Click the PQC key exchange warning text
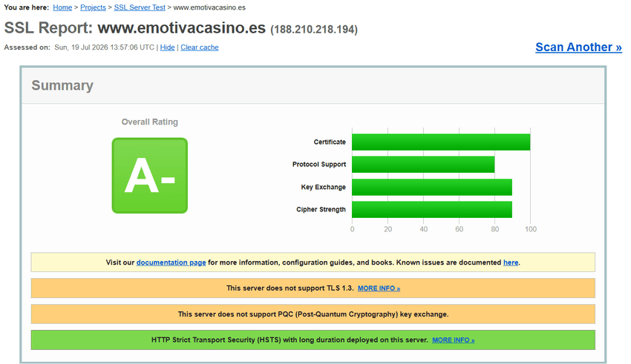Viewport: 631px width, 364px height. tap(313, 314)
